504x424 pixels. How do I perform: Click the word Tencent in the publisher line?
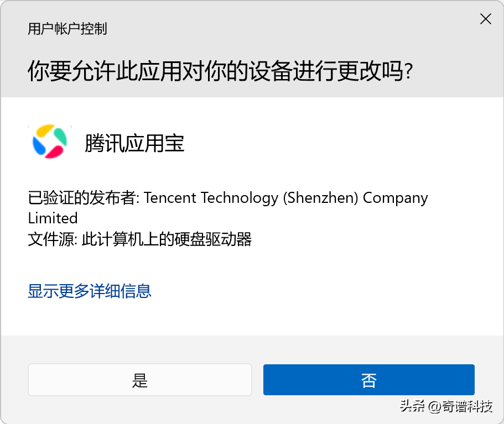pyautogui.click(x=170, y=197)
